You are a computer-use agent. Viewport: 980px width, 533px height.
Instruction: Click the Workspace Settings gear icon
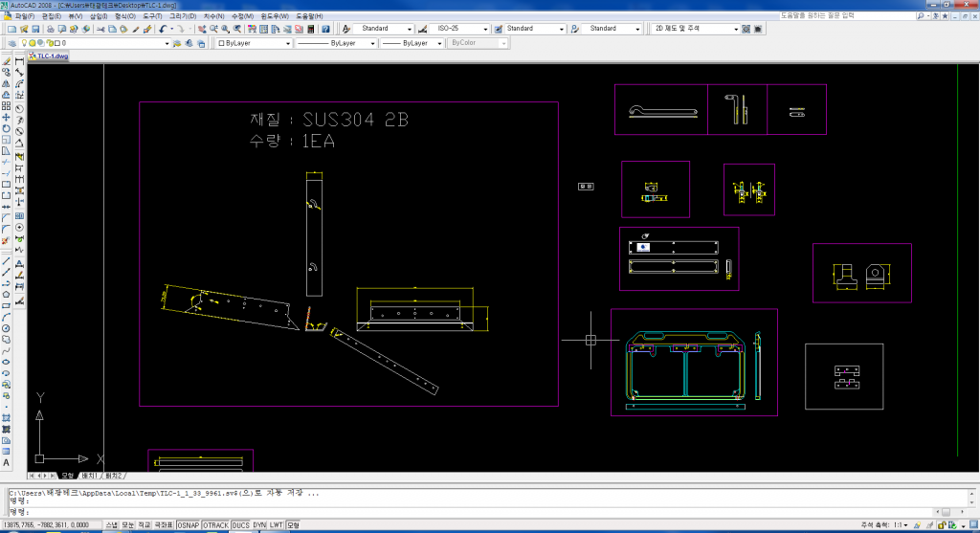746,29
